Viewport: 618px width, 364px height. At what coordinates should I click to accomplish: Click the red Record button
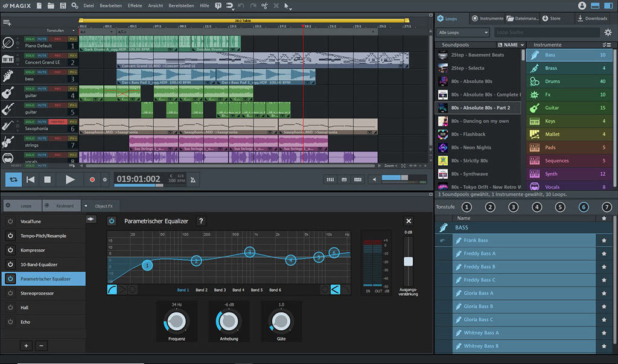click(92, 179)
